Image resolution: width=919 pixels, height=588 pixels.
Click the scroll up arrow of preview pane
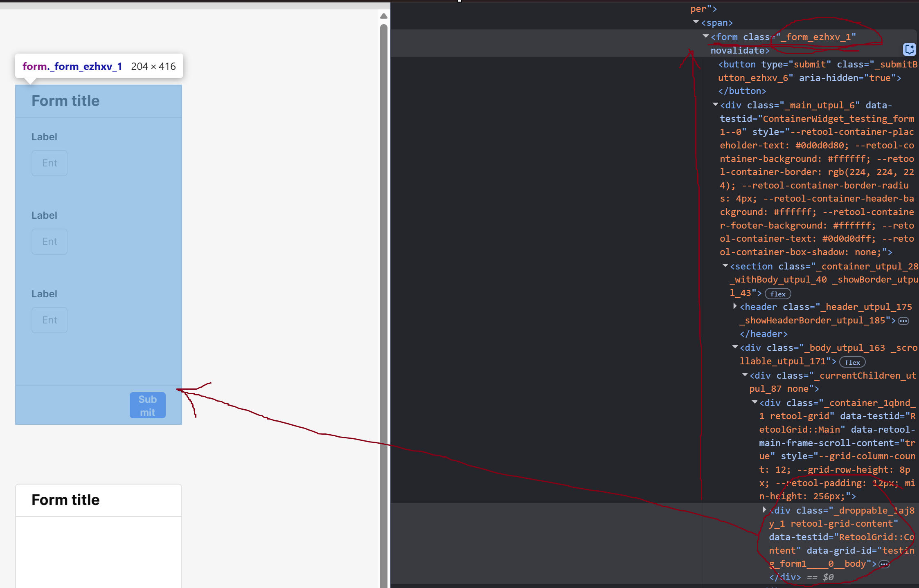[383, 16]
